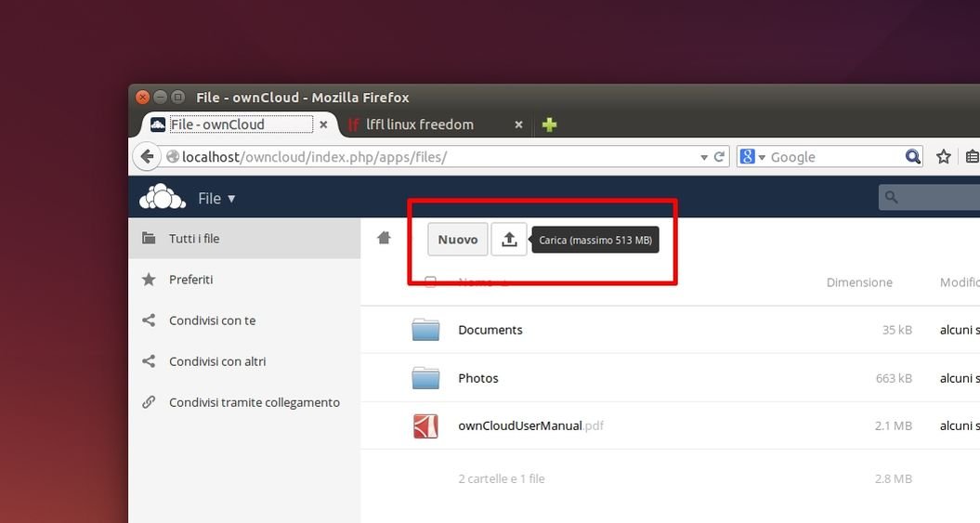Click link icon beside Condivisi tramite collegamento
The width and height of the screenshot is (980, 523).
[x=149, y=402]
